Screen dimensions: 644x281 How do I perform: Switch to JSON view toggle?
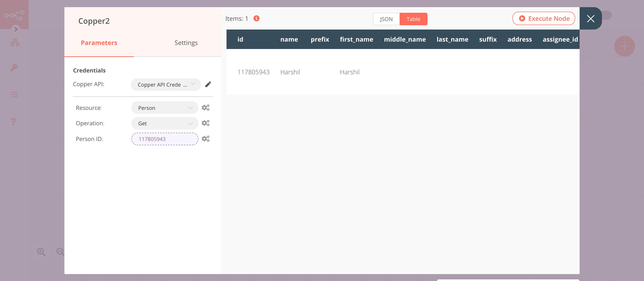point(386,19)
